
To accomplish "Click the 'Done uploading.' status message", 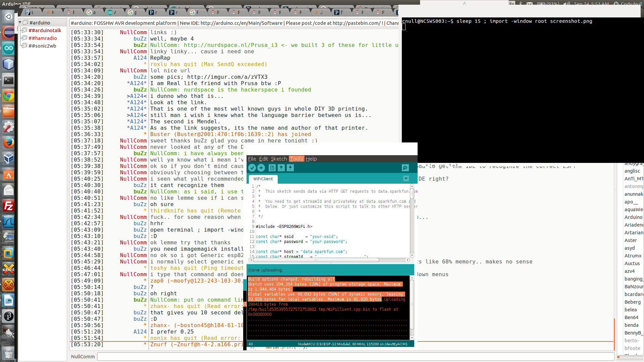I will pyautogui.click(x=265, y=270).
